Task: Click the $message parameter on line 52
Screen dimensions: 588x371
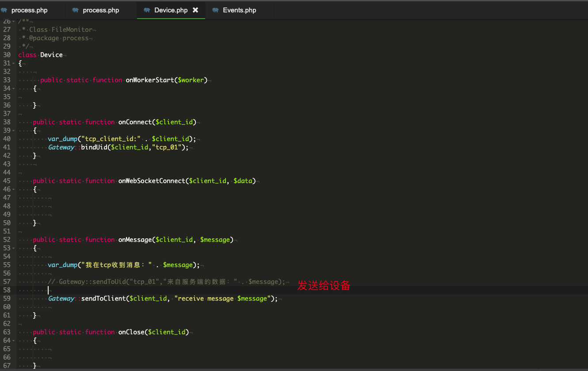Action: 215,240
